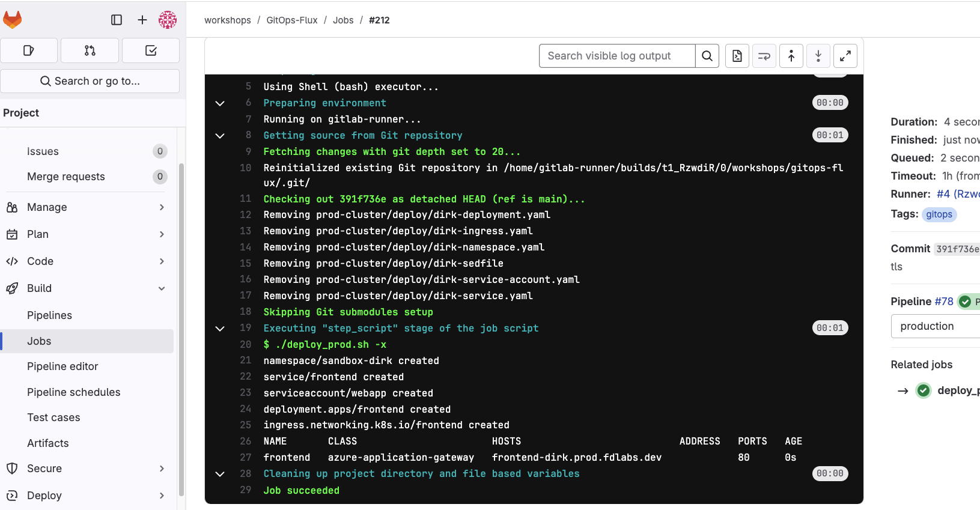Expand the Deploy sidebar chevron
Viewport: 980px width, 510px height.
[x=162, y=496]
